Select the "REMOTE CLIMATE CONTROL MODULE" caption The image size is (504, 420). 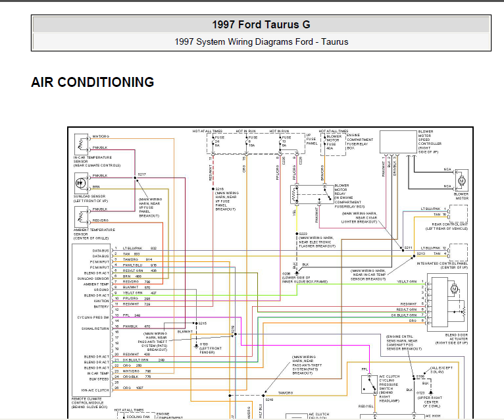(88, 401)
